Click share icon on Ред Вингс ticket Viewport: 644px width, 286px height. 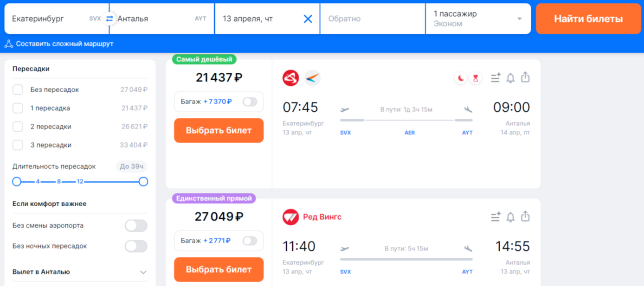tap(525, 216)
